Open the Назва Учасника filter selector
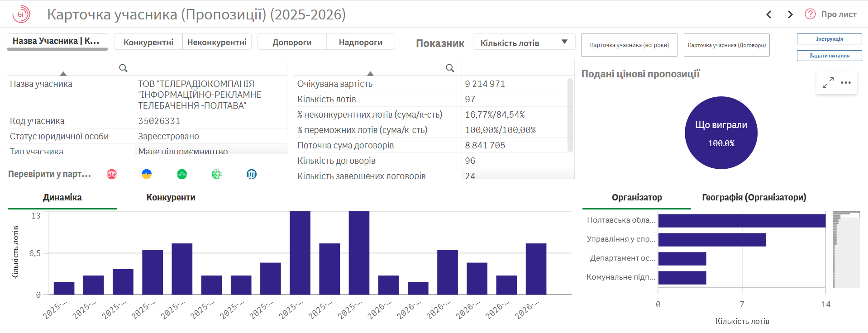 coord(57,41)
